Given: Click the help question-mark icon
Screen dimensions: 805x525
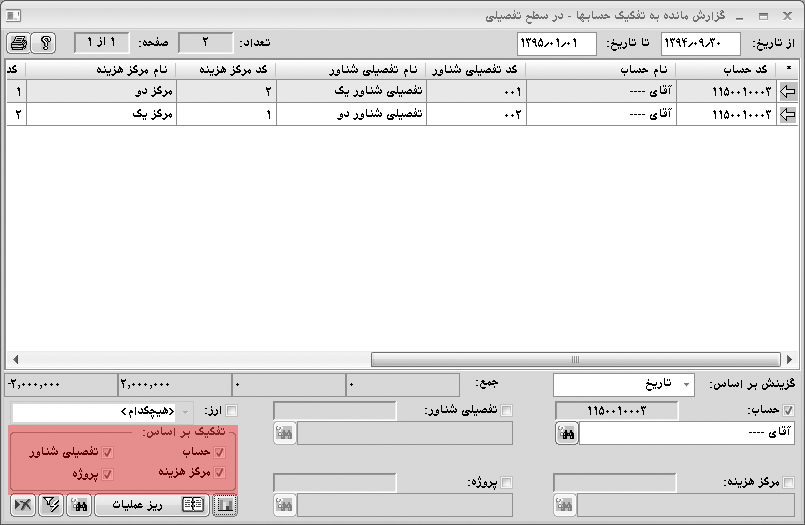Looking at the screenshot, I should click(x=45, y=43).
